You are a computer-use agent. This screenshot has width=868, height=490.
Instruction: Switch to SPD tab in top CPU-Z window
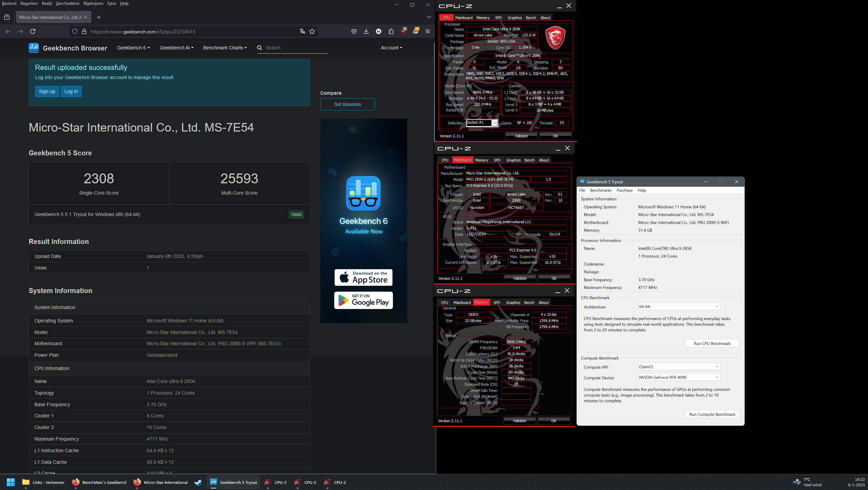tap(498, 18)
